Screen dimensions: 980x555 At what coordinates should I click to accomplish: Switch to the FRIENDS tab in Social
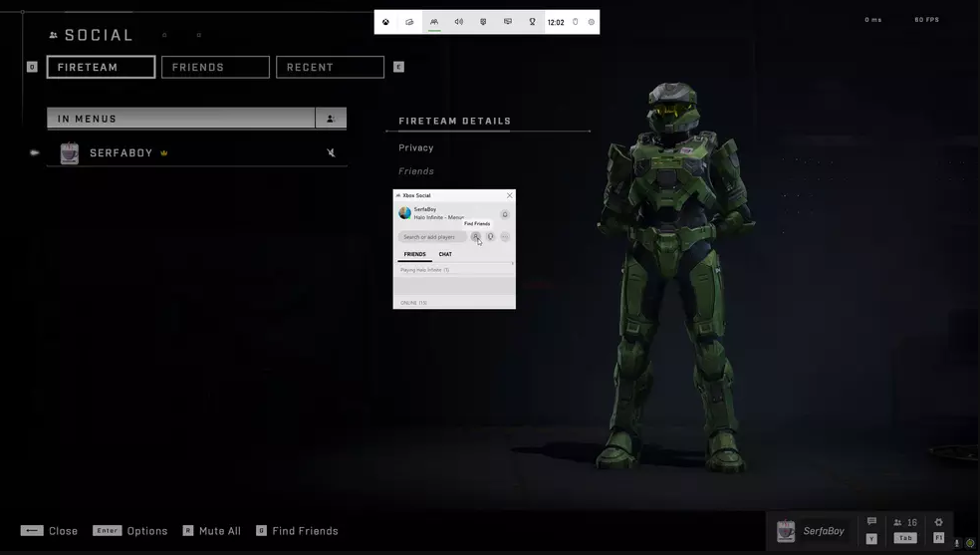click(x=216, y=67)
